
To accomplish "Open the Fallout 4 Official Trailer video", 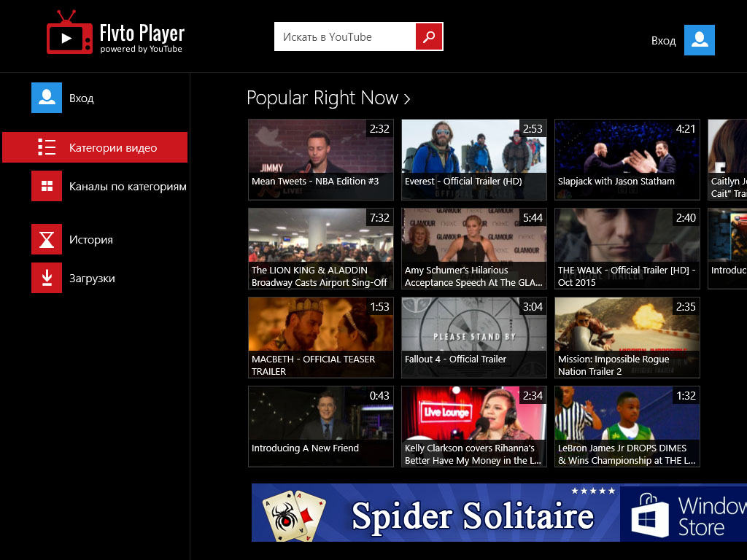I will pos(474,338).
